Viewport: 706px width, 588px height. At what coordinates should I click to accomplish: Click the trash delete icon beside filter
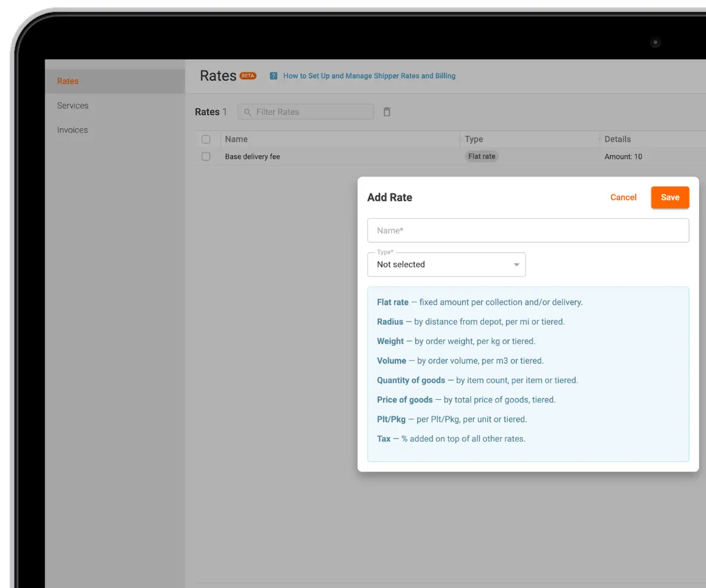(x=387, y=112)
